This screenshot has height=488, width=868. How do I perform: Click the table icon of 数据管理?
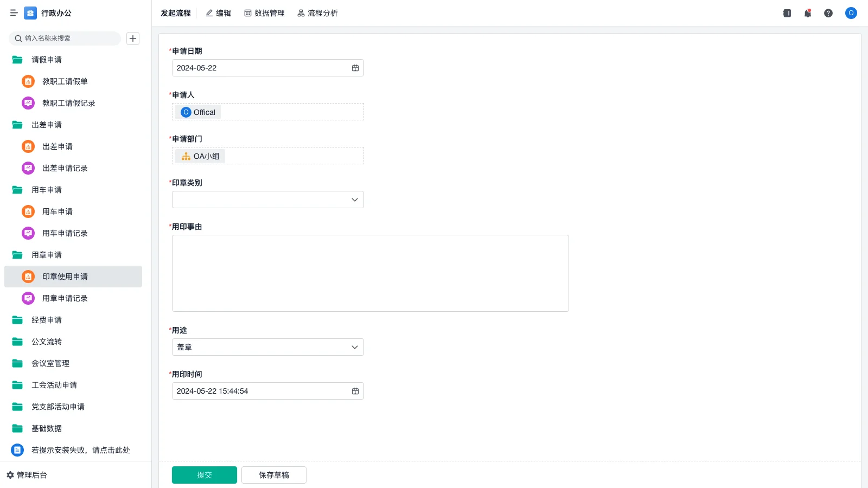[248, 13]
